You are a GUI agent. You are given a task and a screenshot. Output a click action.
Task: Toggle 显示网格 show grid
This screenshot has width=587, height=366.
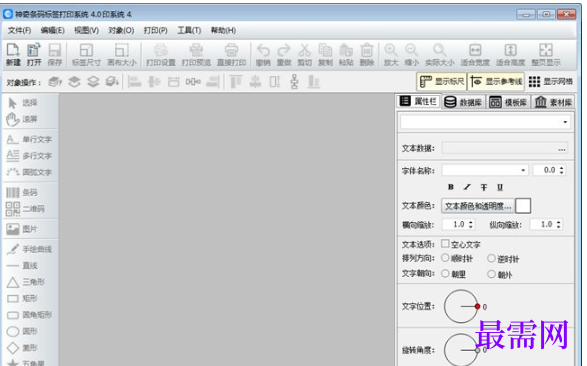550,82
